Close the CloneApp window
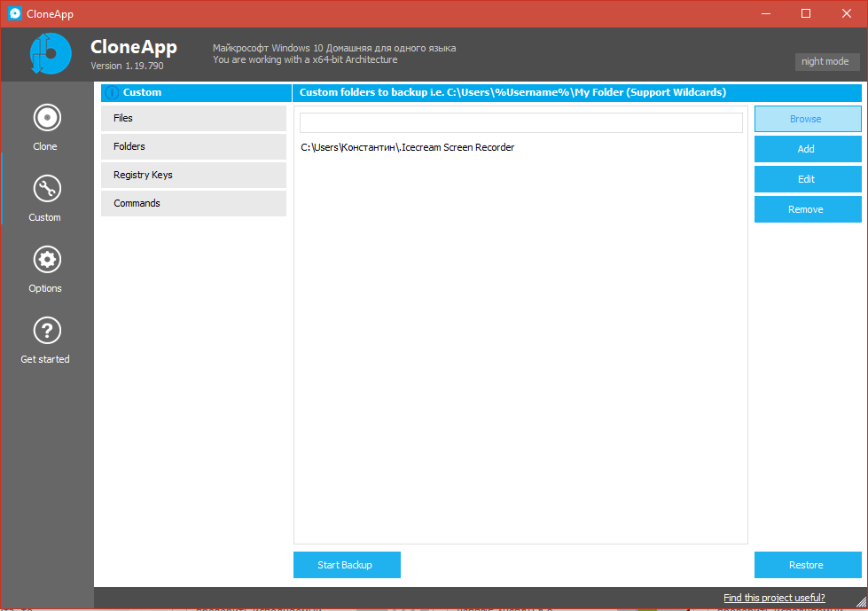Image resolution: width=868 pixels, height=611 pixels. click(847, 13)
